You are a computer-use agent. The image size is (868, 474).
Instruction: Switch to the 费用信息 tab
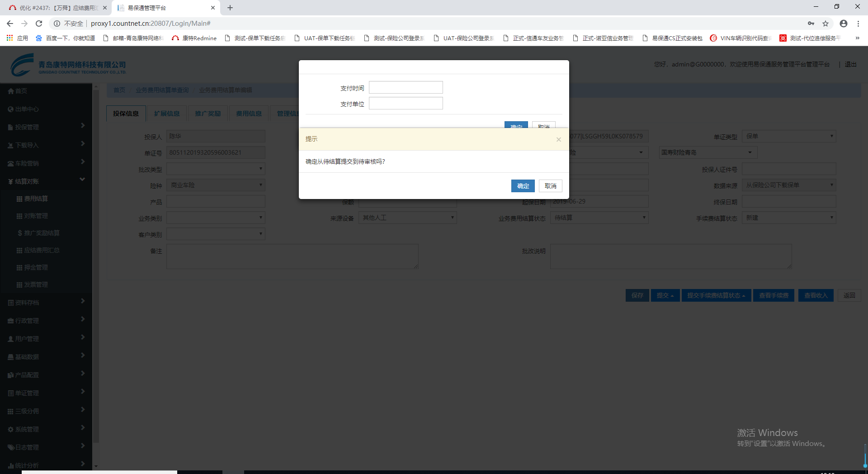click(249, 114)
